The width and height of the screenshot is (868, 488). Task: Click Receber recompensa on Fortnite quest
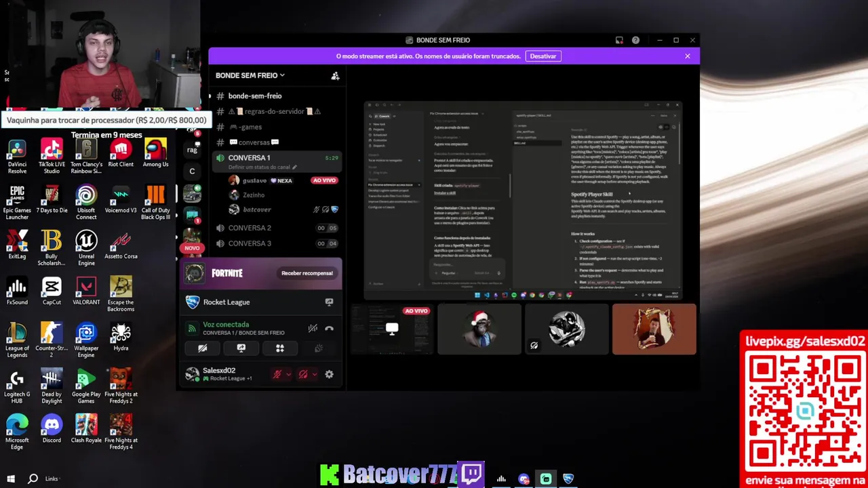[x=307, y=273]
